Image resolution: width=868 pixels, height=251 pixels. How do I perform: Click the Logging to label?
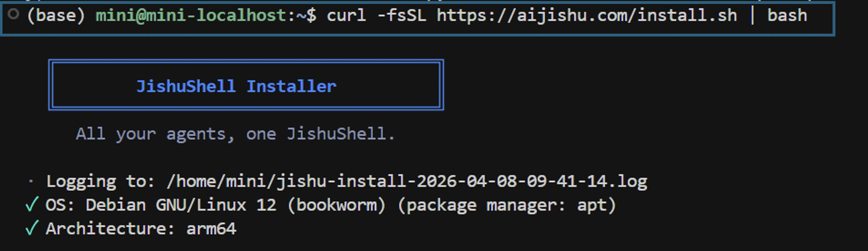100,181
